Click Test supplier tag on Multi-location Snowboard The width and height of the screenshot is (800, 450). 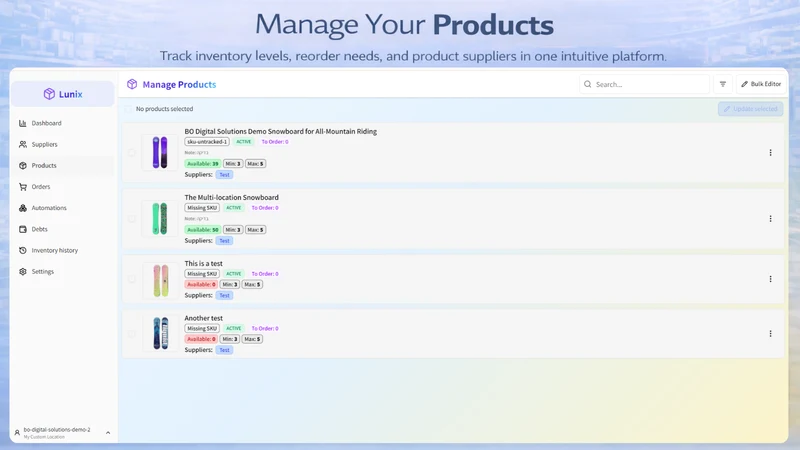[224, 241]
